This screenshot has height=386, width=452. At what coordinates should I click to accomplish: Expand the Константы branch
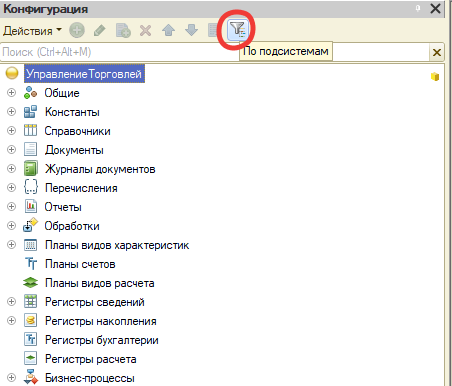(x=11, y=111)
